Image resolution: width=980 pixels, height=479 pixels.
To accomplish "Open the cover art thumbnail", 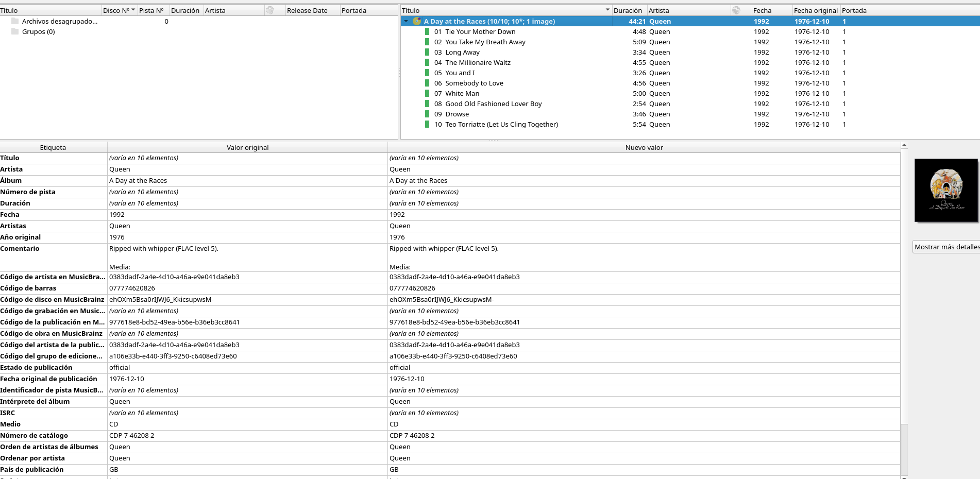I will [x=946, y=191].
